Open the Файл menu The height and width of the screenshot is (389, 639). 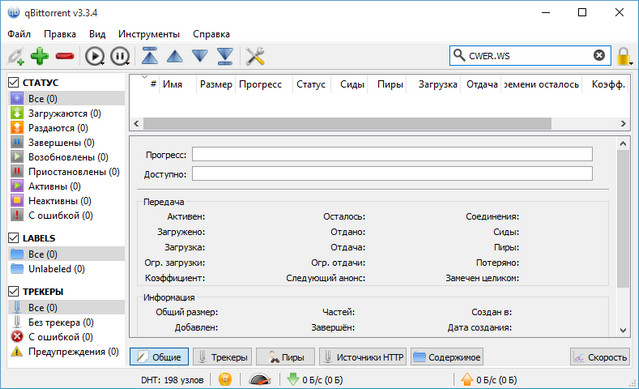tap(19, 34)
